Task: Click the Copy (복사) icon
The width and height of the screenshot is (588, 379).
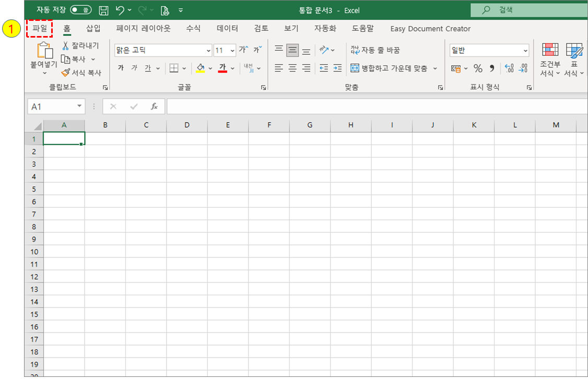Action: tap(66, 59)
